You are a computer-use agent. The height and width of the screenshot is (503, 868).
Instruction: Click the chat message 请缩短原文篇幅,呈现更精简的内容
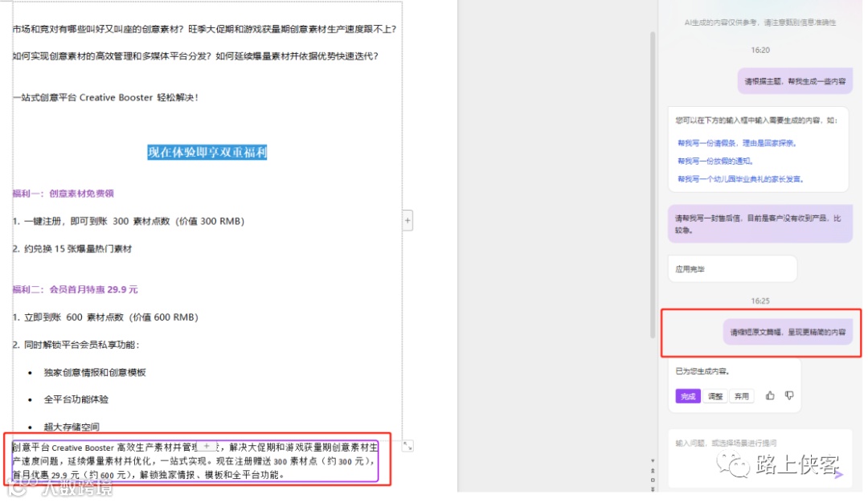788,332
